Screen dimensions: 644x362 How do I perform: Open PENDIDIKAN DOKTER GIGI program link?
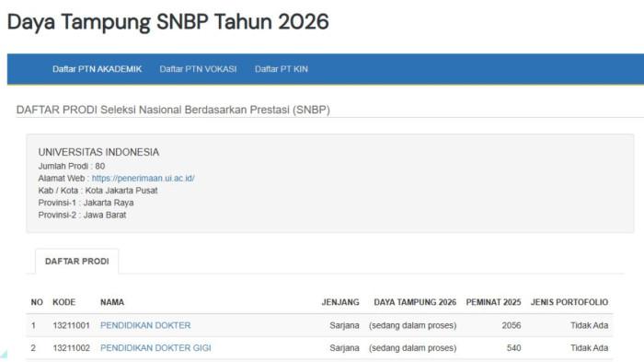tap(155, 348)
